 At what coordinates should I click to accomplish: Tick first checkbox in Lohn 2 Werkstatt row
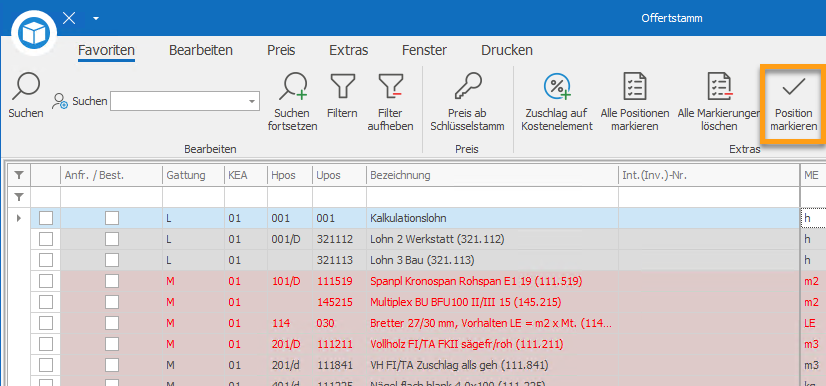[x=46, y=239]
